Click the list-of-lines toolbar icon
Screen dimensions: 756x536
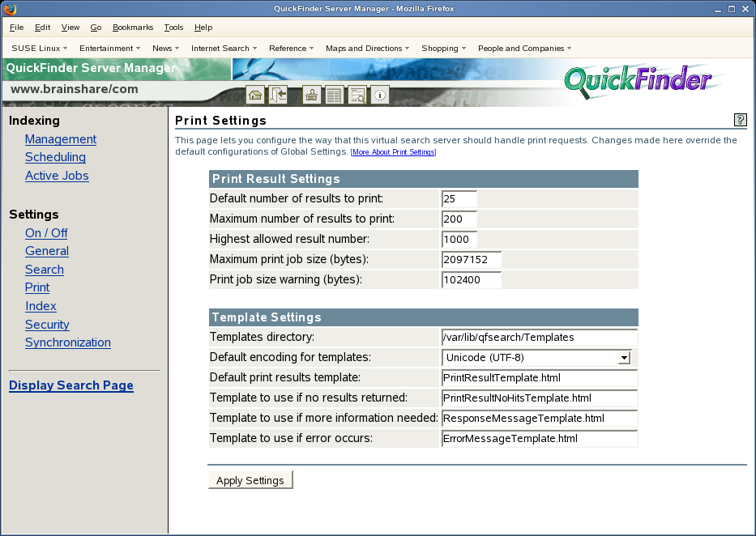[334, 95]
